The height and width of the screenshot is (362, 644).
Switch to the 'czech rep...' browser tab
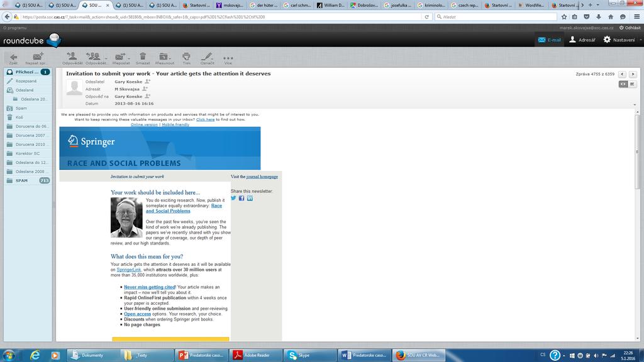pos(465,5)
